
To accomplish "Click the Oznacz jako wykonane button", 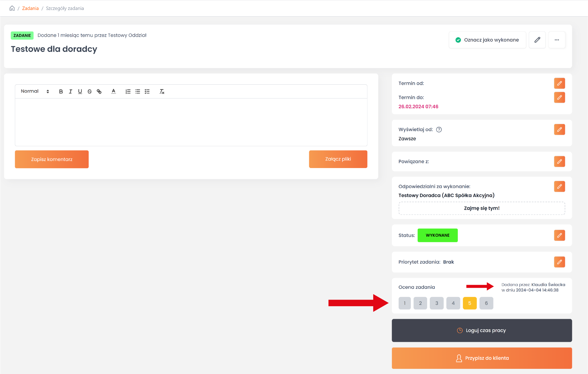I will [487, 40].
